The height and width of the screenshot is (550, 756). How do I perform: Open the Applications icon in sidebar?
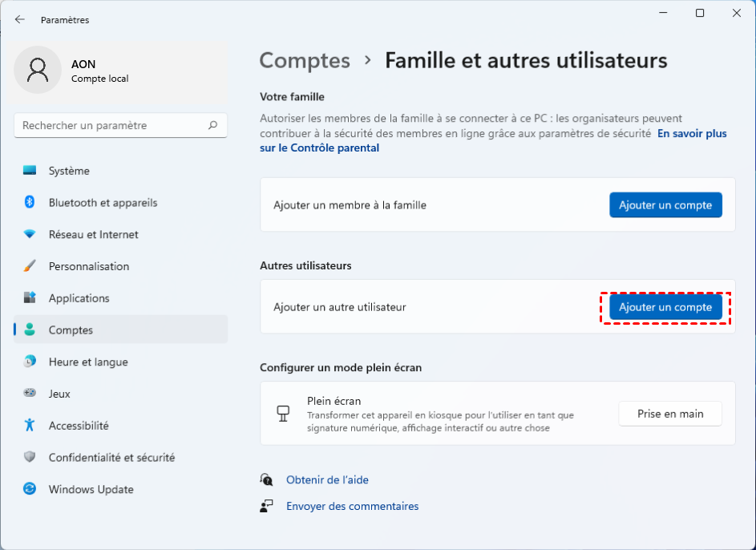click(30, 298)
